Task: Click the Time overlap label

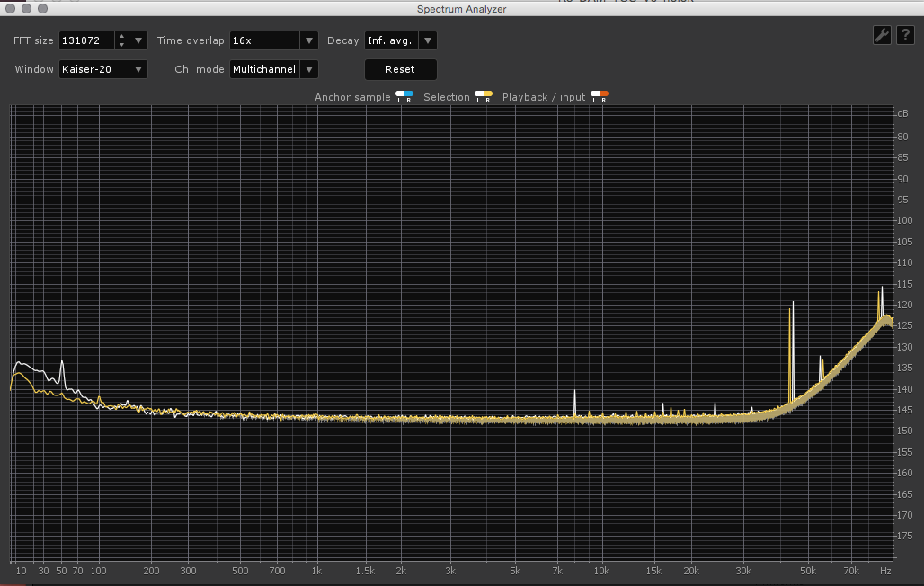Action: [191, 40]
